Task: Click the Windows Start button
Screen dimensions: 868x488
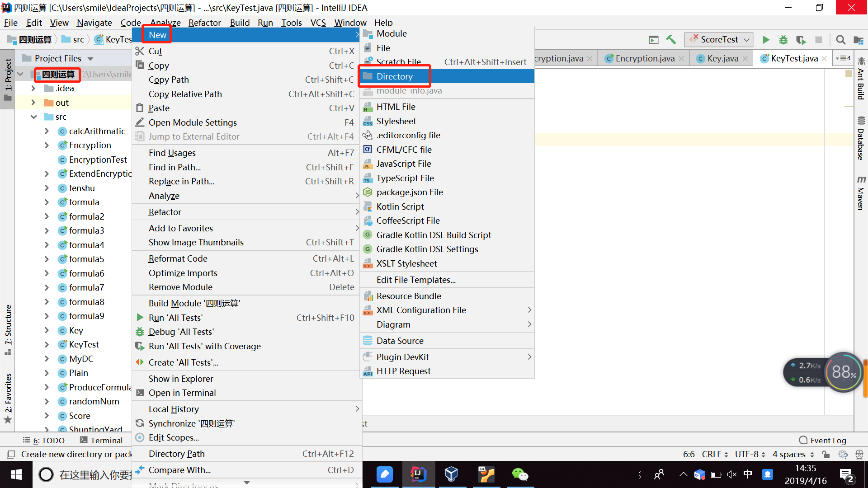Action: tap(16, 474)
